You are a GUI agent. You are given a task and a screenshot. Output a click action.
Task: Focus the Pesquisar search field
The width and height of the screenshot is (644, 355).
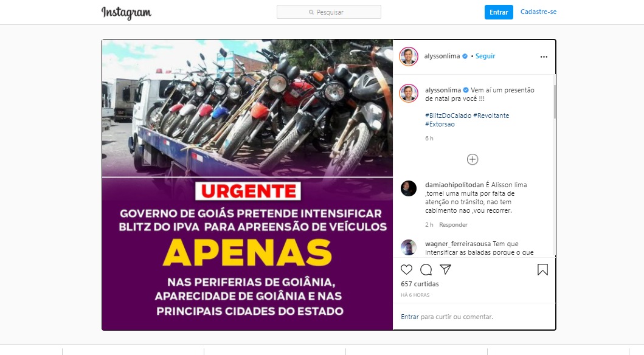[329, 12]
